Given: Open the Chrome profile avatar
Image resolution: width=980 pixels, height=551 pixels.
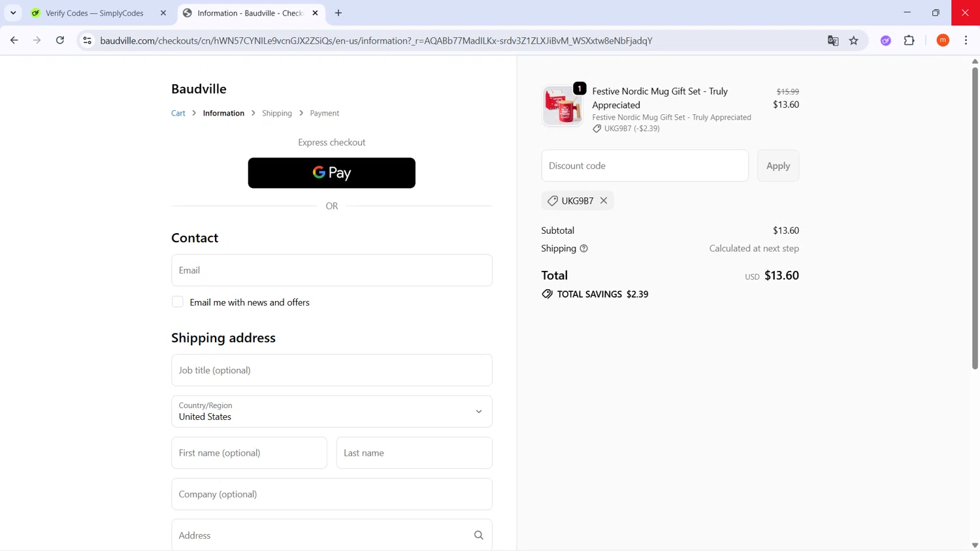Looking at the screenshot, I should [943, 40].
